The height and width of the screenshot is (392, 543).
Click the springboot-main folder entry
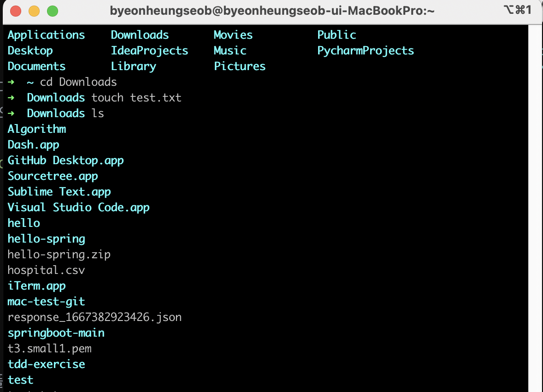click(56, 333)
